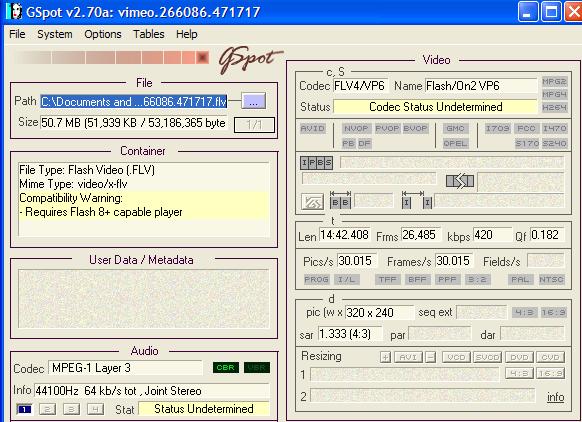Click the S240 colorimetry indicator
This screenshot has width=582, height=422.
pos(554,143)
